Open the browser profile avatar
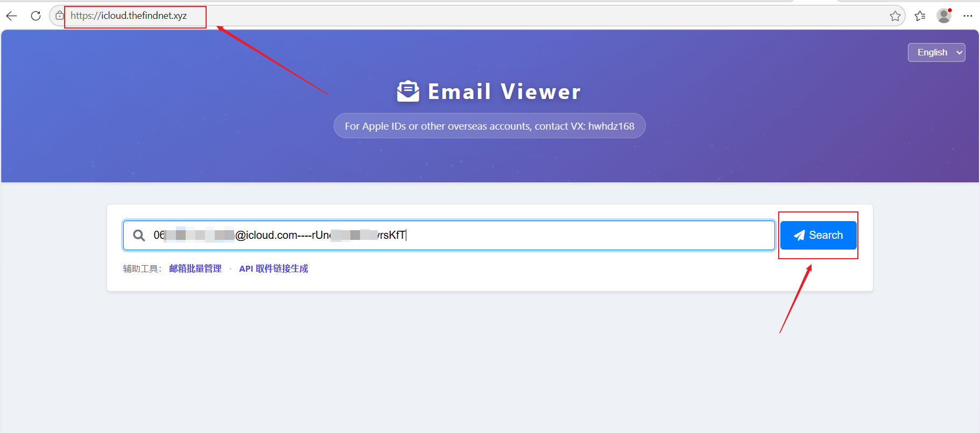Screen dimensions: 980x433 click(x=944, y=16)
